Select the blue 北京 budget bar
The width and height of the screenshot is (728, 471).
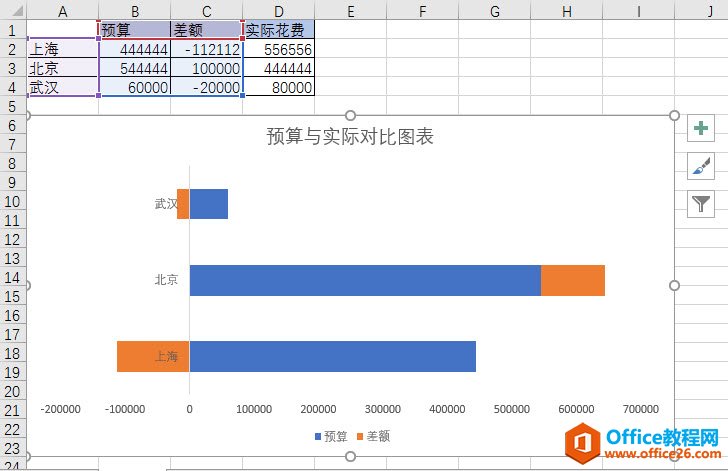pos(365,280)
